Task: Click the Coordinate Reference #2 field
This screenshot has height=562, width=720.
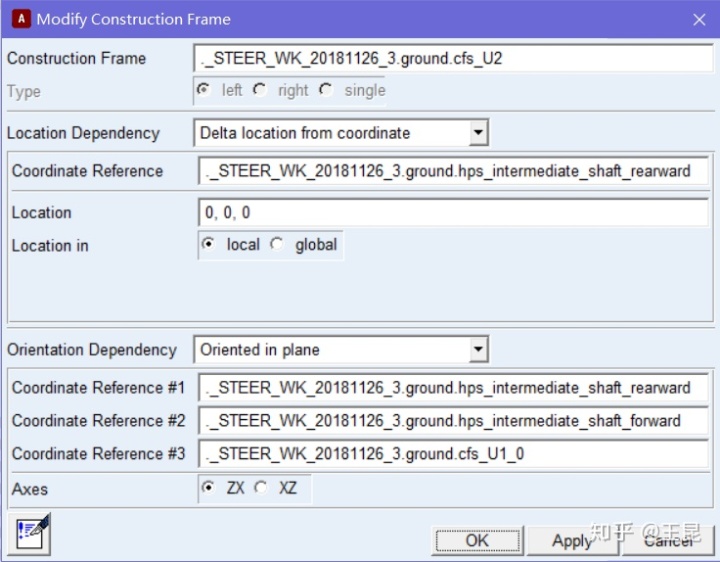Action: [x=453, y=421]
